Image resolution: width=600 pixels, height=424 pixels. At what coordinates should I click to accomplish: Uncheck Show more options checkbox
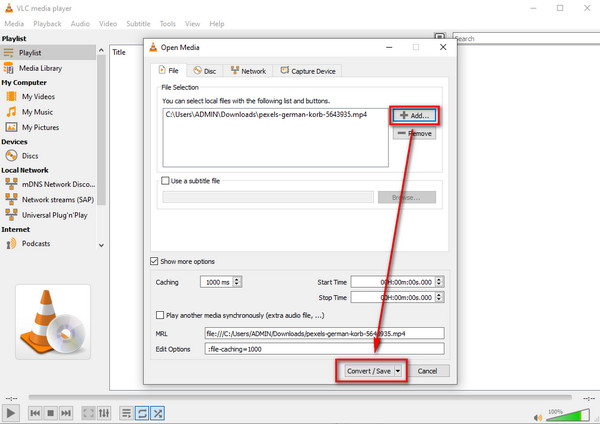point(154,261)
